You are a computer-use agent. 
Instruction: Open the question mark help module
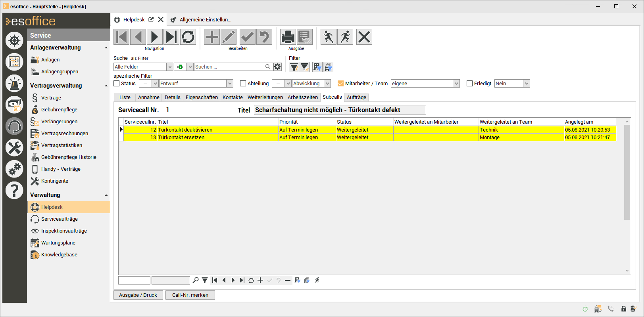(14, 190)
